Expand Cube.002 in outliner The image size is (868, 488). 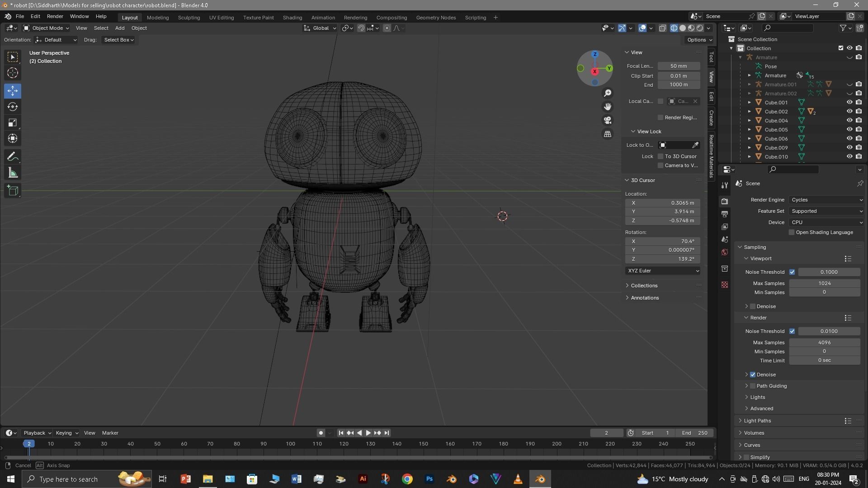click(749, 112)
